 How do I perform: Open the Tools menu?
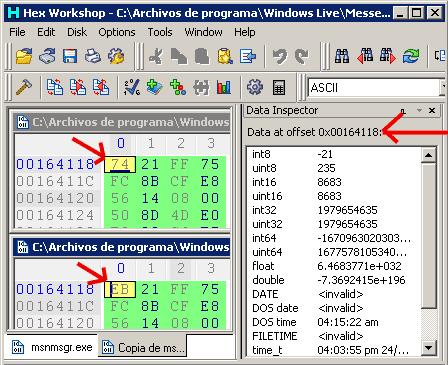point(160,32)
